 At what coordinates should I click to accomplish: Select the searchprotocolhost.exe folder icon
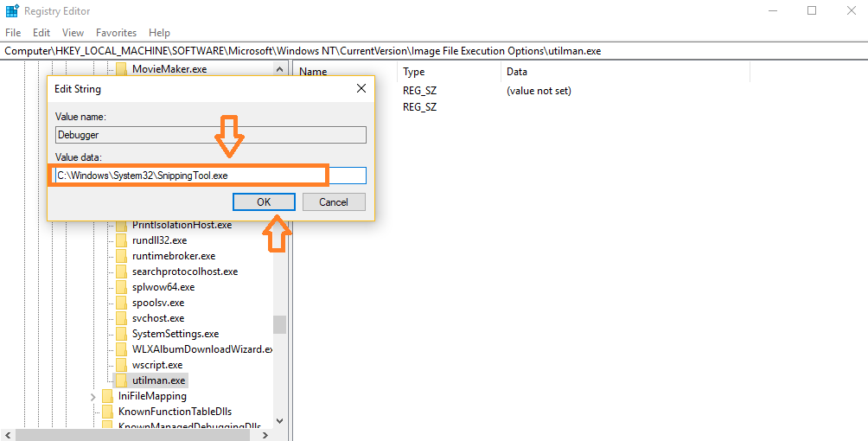tap(122, 272)
